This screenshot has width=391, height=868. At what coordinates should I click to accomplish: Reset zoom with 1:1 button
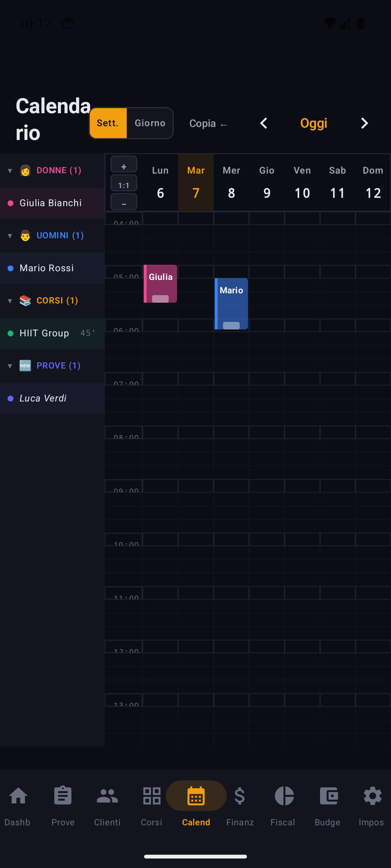click(x=124, y=183)
